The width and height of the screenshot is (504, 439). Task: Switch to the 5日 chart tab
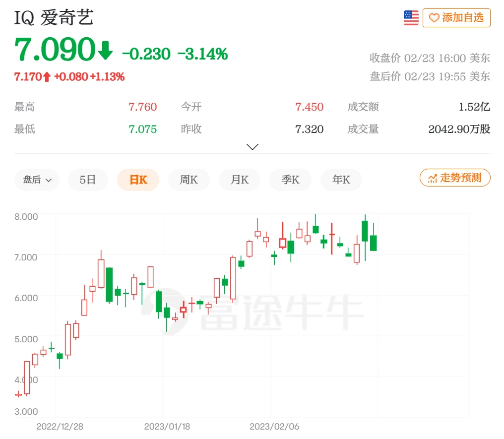point(88,180)
